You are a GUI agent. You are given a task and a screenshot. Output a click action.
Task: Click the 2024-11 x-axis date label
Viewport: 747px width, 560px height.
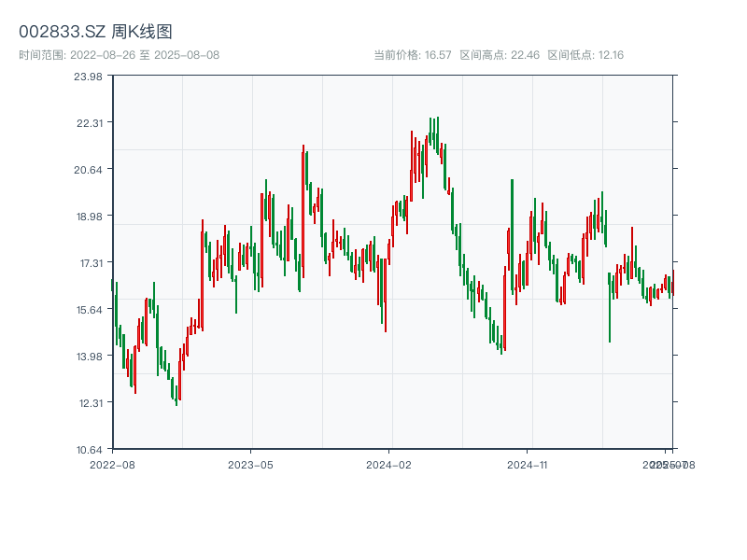pyautogui.click(x=527, y=464)
